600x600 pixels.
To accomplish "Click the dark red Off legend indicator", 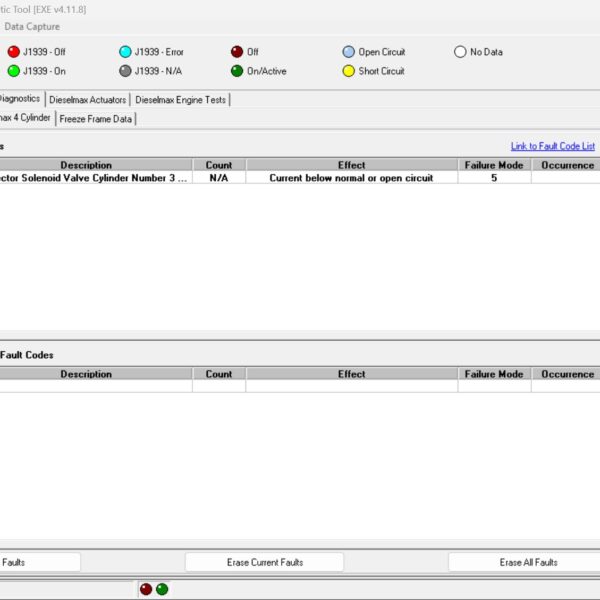I will pos(237,52).
